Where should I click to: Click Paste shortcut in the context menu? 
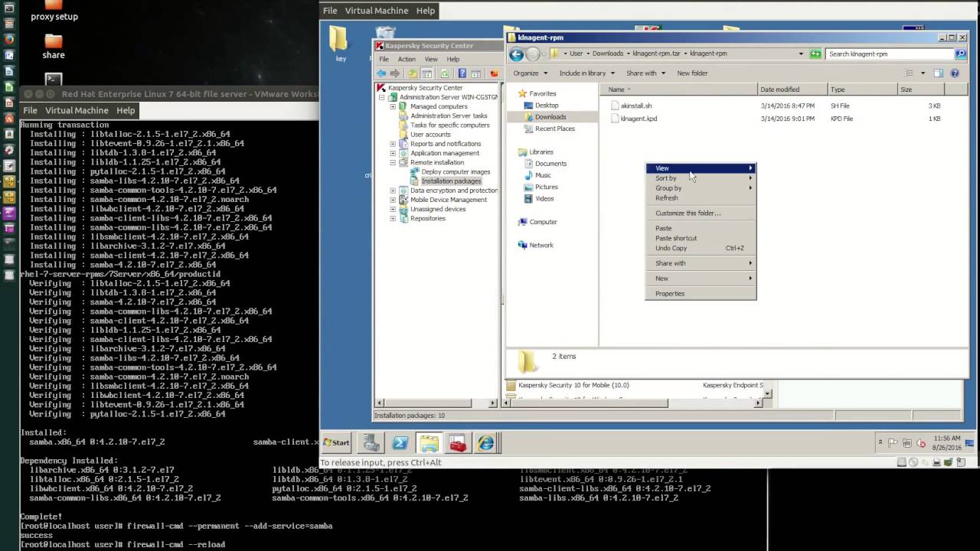pos(701,238)
